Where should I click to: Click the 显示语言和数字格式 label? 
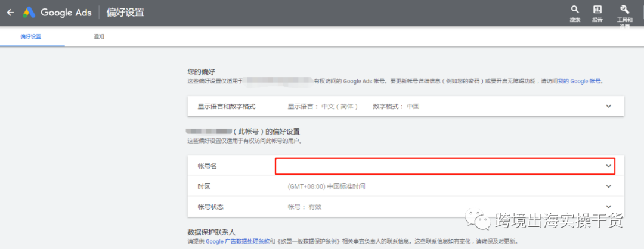tap(227, 107)
